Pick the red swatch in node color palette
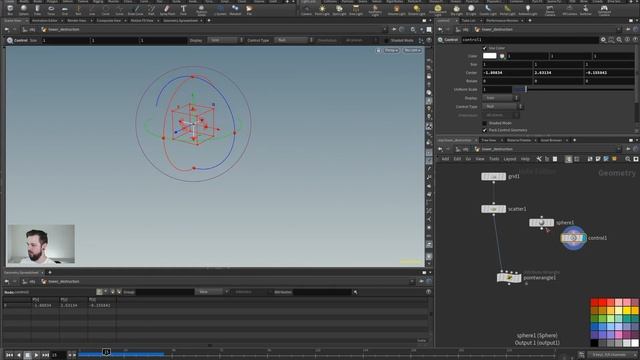 point(602,302)
